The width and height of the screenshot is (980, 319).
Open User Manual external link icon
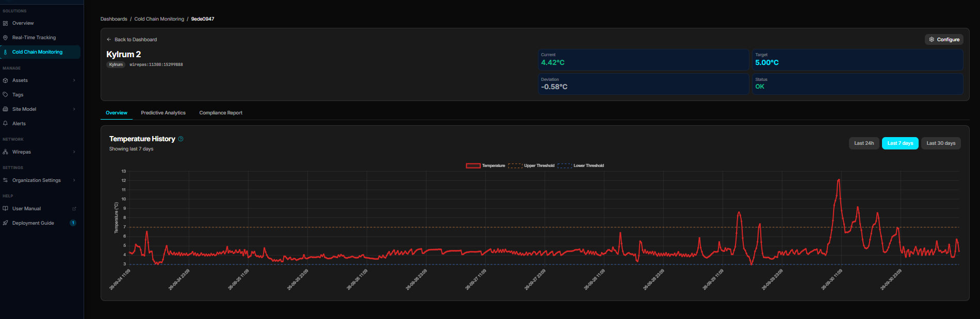point(74,209)
